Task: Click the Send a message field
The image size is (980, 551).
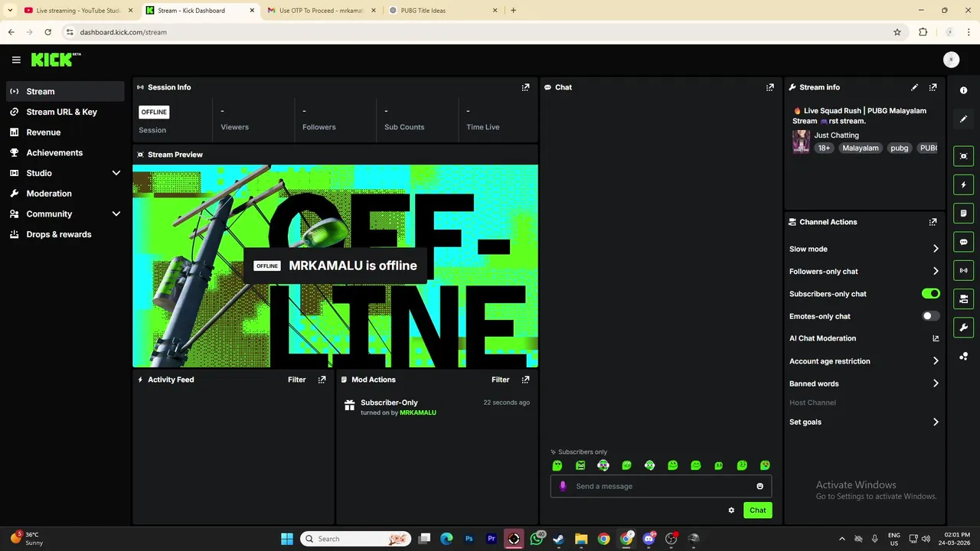Action: (x=661, y=486)
